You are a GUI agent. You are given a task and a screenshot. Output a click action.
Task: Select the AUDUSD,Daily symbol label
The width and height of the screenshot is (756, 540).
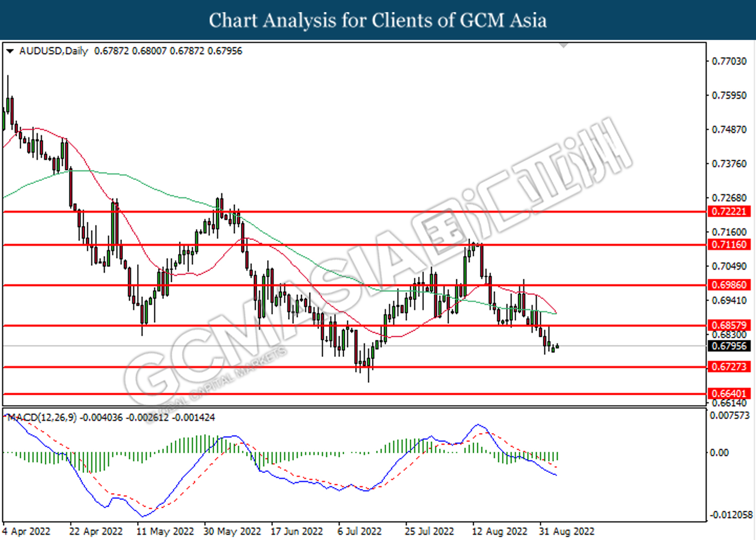(x=53, y=51)
